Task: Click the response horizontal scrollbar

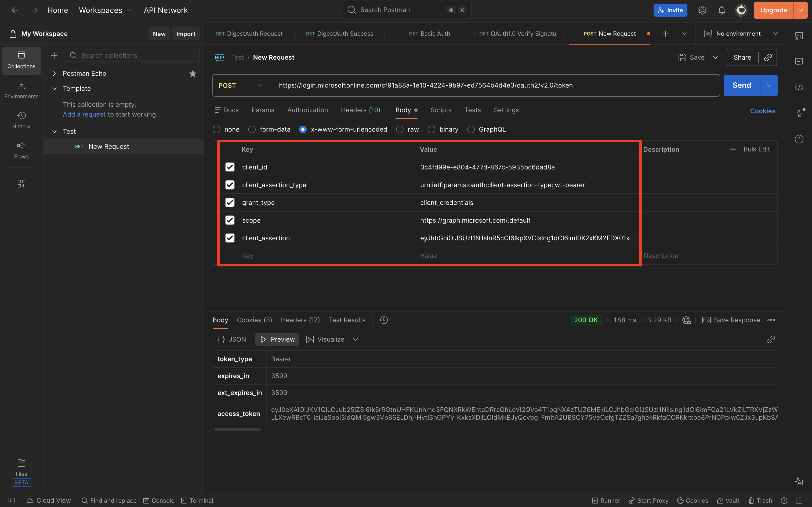Action: point(237,430)
